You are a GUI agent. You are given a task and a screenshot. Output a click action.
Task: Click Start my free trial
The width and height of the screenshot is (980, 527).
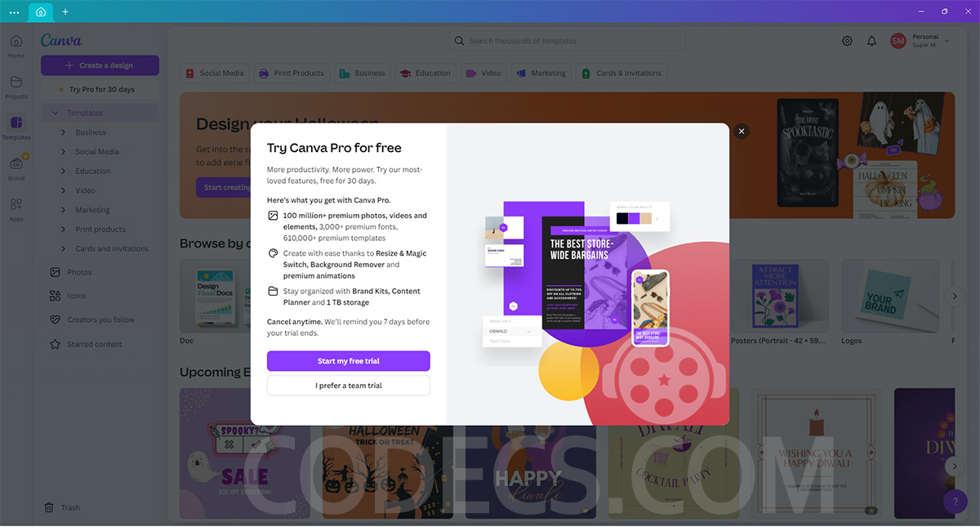point(349,361)
